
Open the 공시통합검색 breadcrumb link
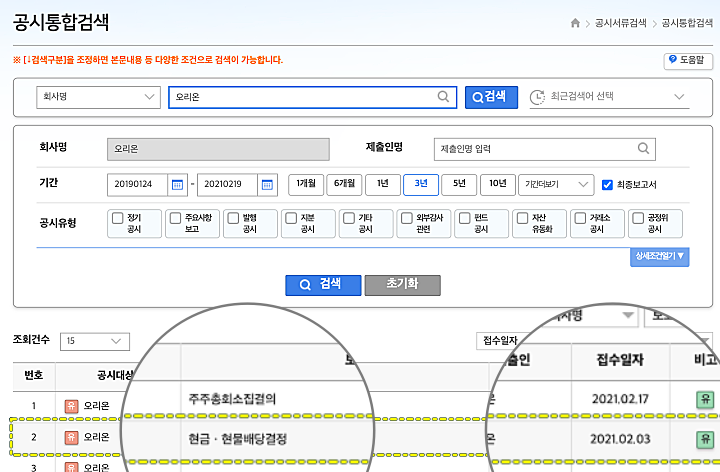pos(687,23)
